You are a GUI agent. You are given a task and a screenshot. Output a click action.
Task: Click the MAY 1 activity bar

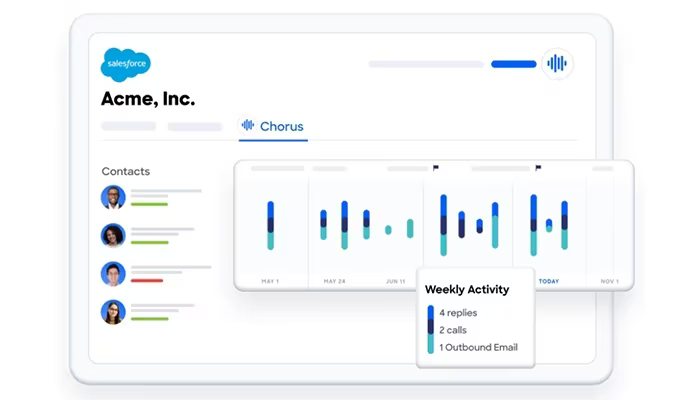point(271,225)
